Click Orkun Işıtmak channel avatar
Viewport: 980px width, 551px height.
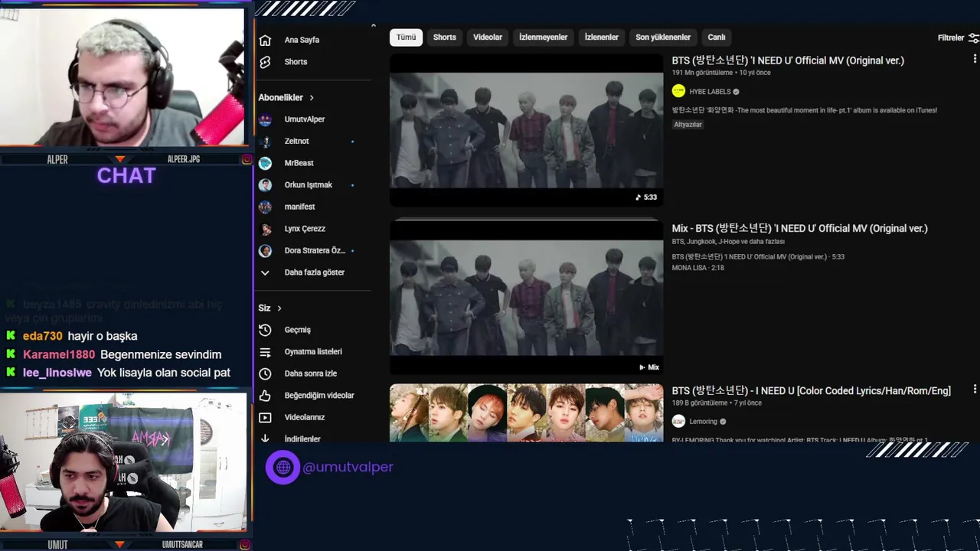coord(265,185)
